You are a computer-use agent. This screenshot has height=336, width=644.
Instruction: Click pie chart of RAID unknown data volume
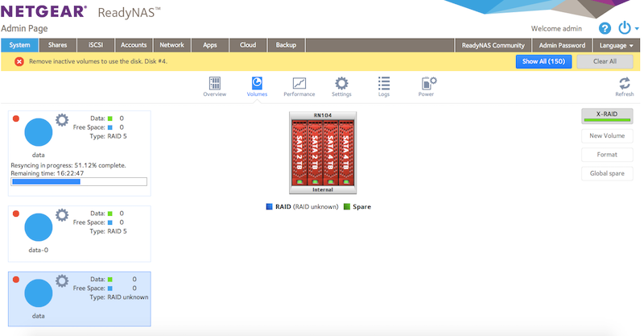pos(38,292)
